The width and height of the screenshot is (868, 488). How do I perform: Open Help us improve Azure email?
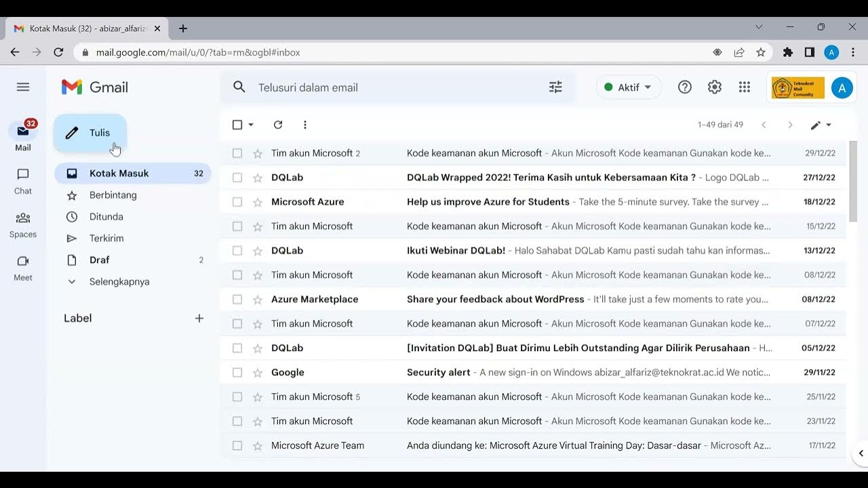pos(534,201)
